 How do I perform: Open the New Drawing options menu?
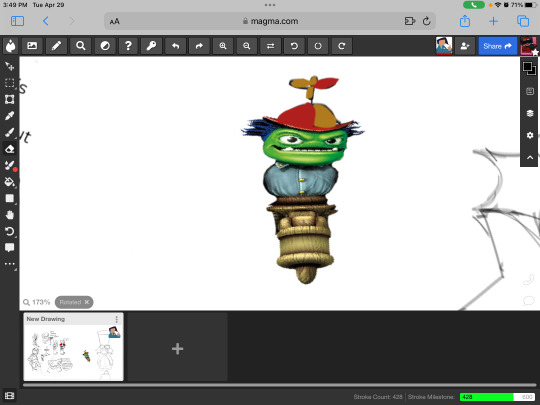117,319
